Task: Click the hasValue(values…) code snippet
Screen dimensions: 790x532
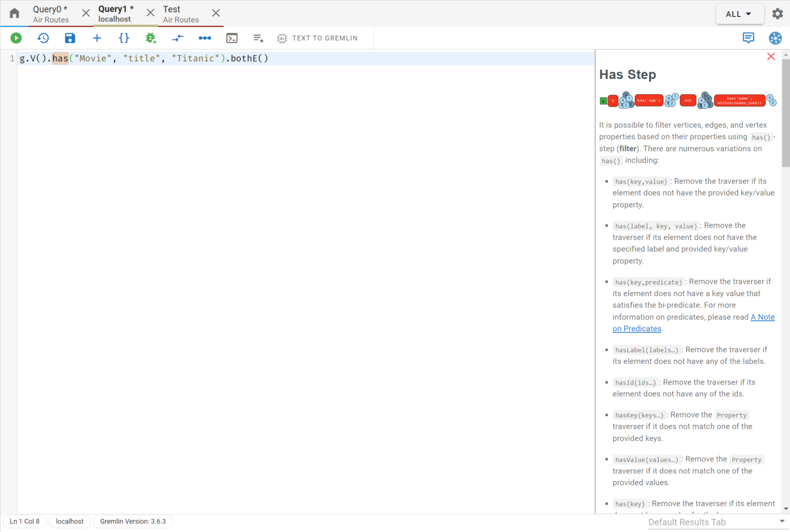Action: [x=647, y=460]
